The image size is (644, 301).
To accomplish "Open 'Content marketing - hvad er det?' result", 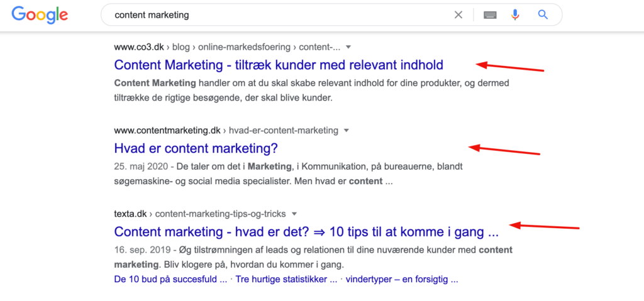I will (306, 232).
